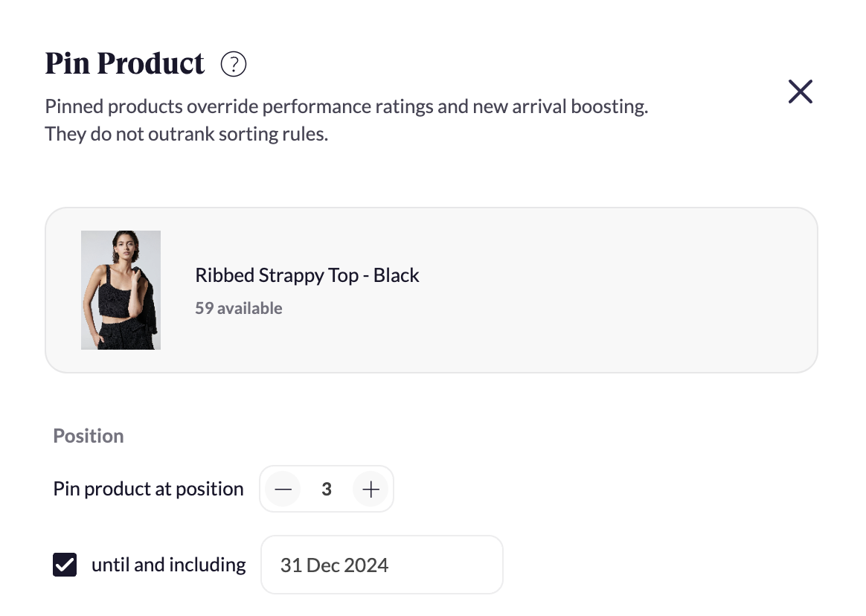Click the white checkmark in the date checkbox

pyautogui.click(x=65, y=565)
